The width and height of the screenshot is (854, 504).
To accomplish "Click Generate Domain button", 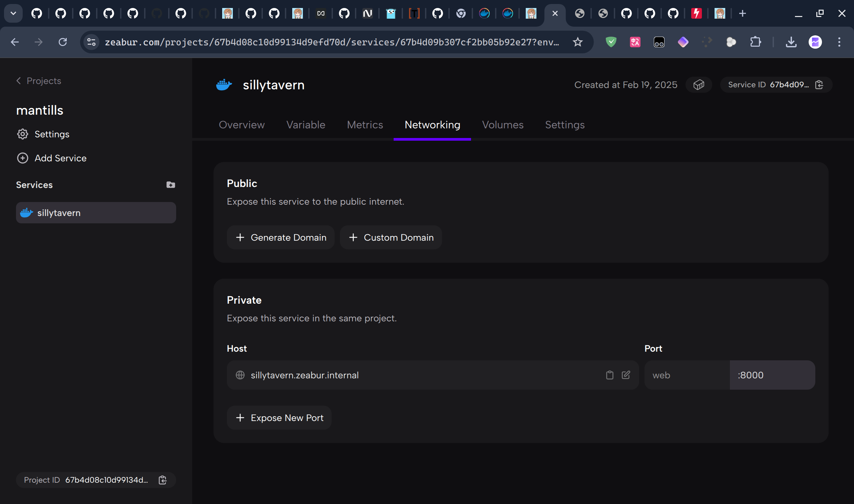I will tap(280, 237).
